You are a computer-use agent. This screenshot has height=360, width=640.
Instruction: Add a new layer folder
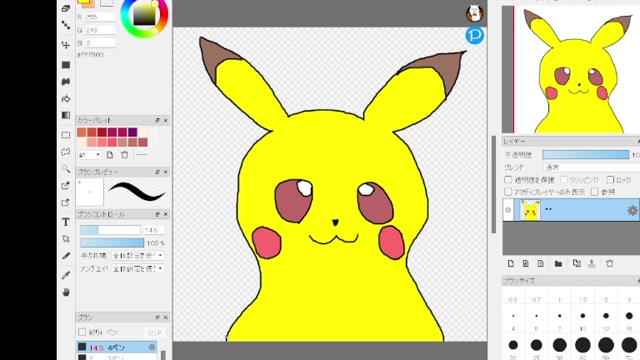(558, 264)
